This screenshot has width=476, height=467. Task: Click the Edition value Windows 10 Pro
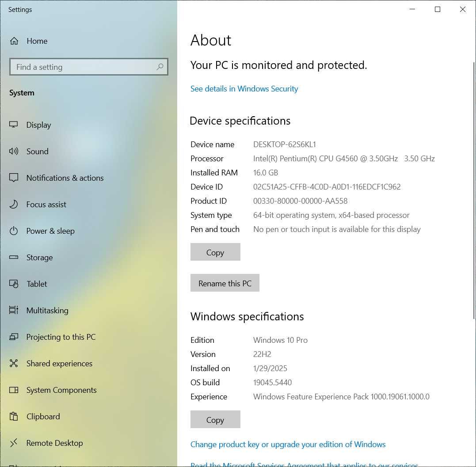tap(281, 340)
